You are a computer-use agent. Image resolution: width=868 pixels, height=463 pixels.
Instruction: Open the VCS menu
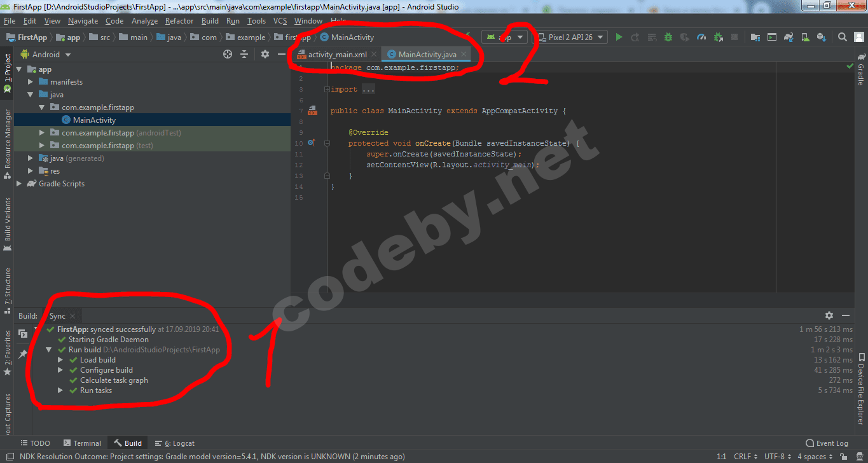(x=280, y=21)
